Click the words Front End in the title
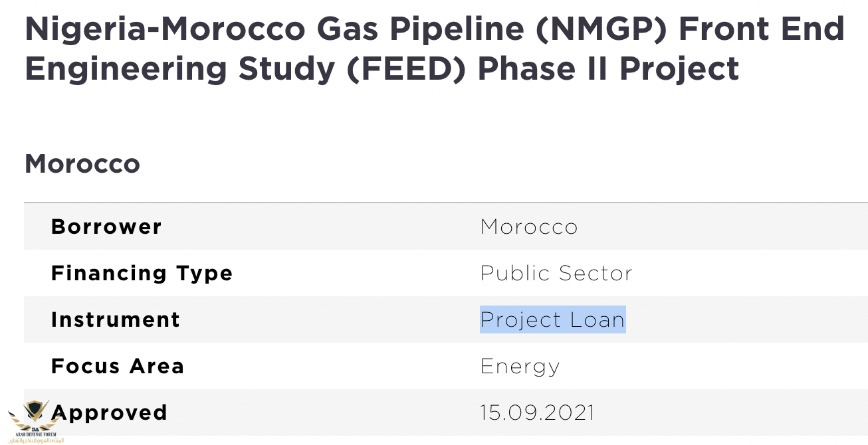The width and height of the screenshot is (868, 445). [760, 29]
